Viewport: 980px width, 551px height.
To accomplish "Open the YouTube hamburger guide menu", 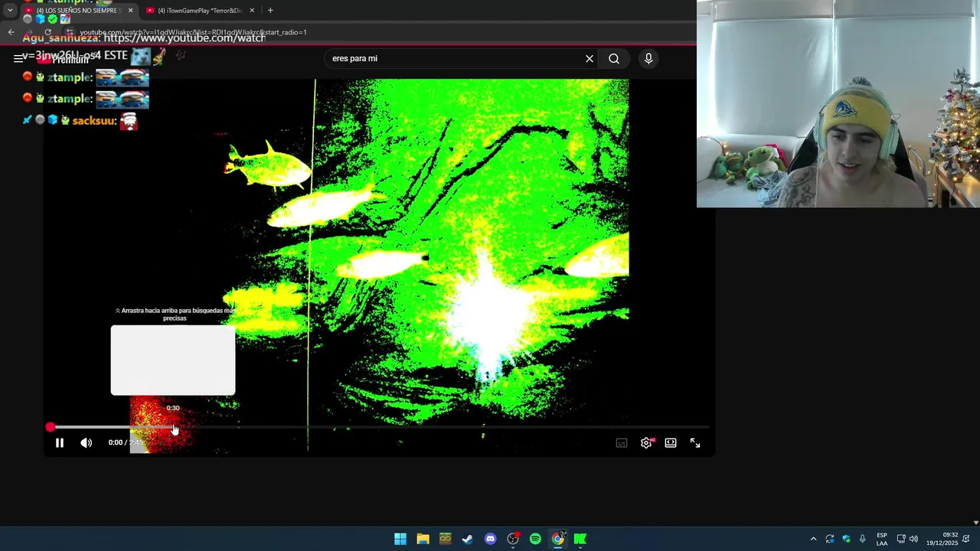I will [x=18, y=58].
